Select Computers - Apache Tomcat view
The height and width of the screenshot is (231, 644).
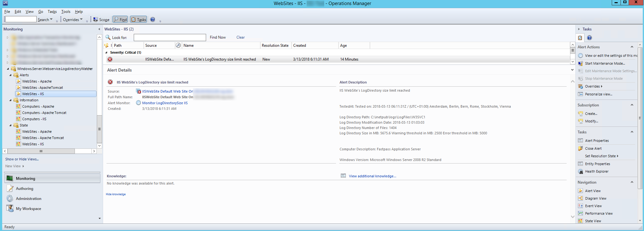[x=44, y=113]
